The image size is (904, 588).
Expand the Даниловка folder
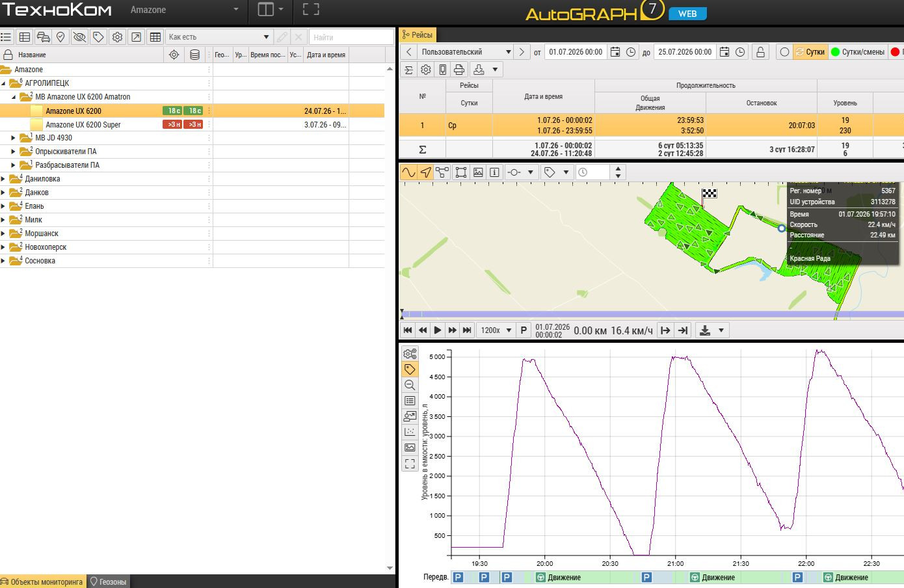(x=3, y=179)
